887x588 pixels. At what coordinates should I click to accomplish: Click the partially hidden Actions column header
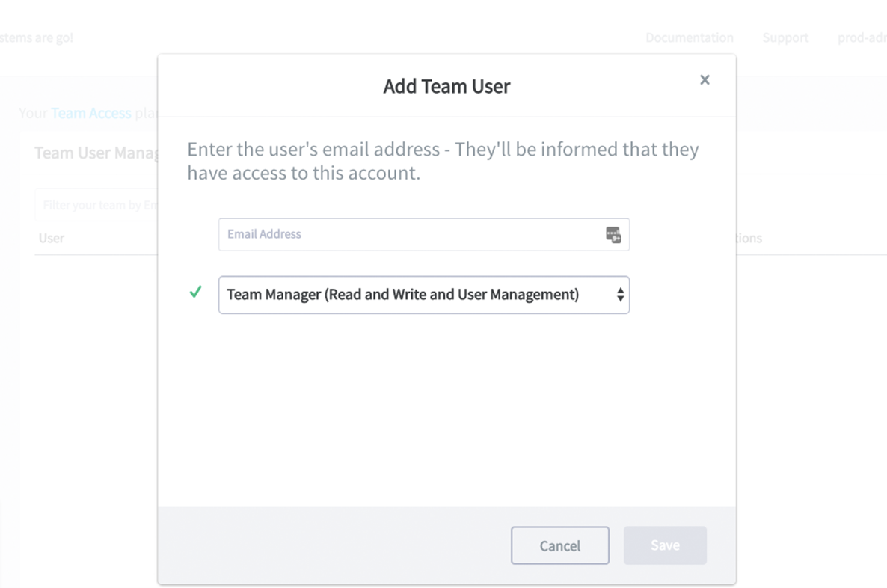749,238
